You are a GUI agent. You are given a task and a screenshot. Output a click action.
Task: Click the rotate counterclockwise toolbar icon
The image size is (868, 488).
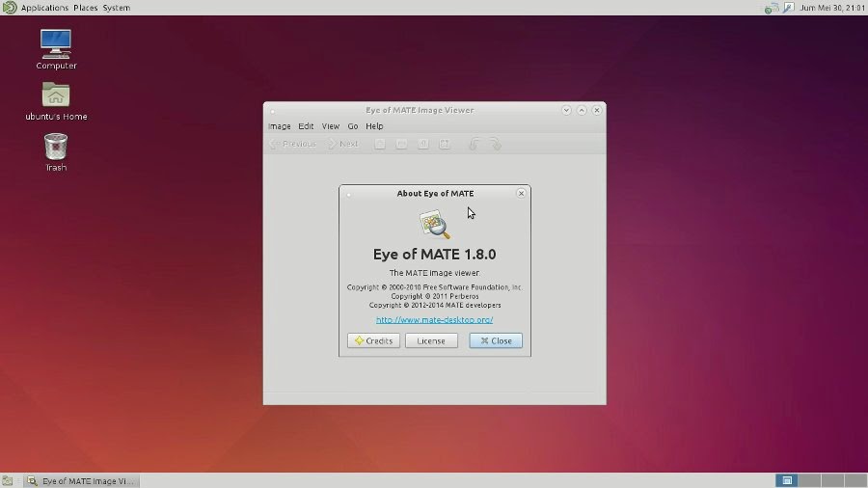(474, 144)
